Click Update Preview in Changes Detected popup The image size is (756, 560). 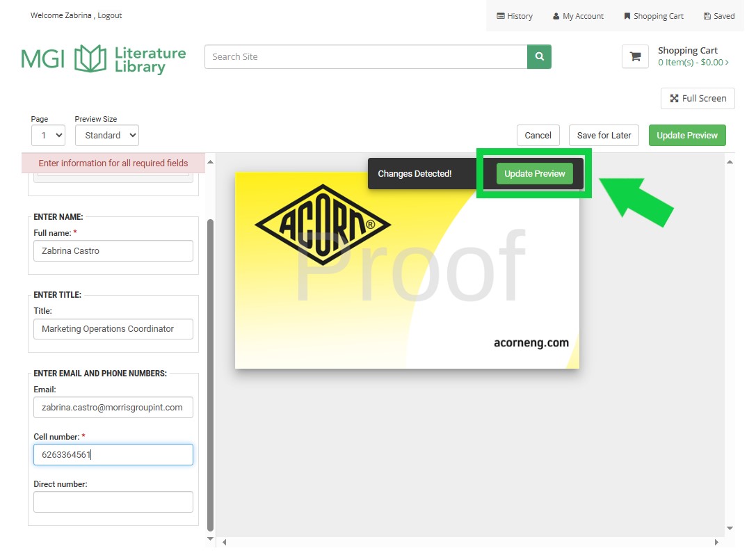535,174
